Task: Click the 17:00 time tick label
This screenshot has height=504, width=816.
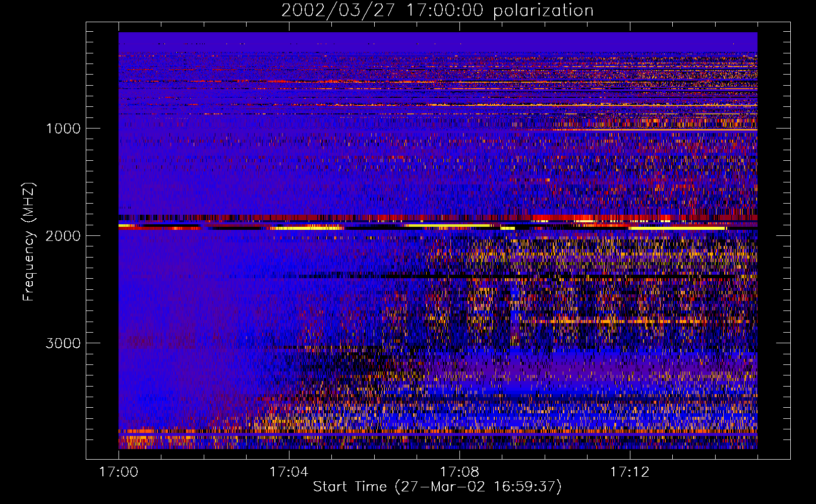Action: coord(119,472)
